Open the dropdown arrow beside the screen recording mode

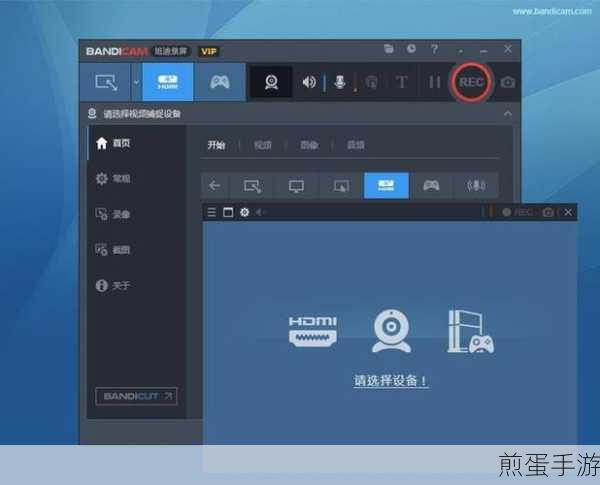(x=136, y=82)
